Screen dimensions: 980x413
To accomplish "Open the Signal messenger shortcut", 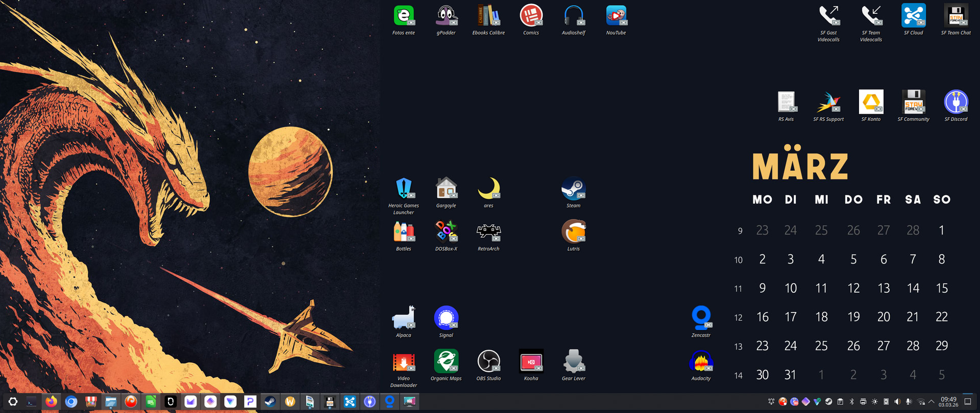I will pyautogui.click(x=446, y=319).
